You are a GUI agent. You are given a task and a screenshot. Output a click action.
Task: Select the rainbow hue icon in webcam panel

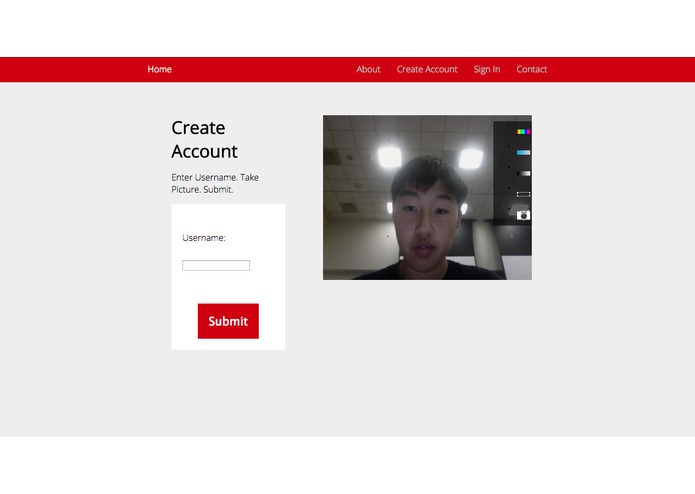(523, 132)
